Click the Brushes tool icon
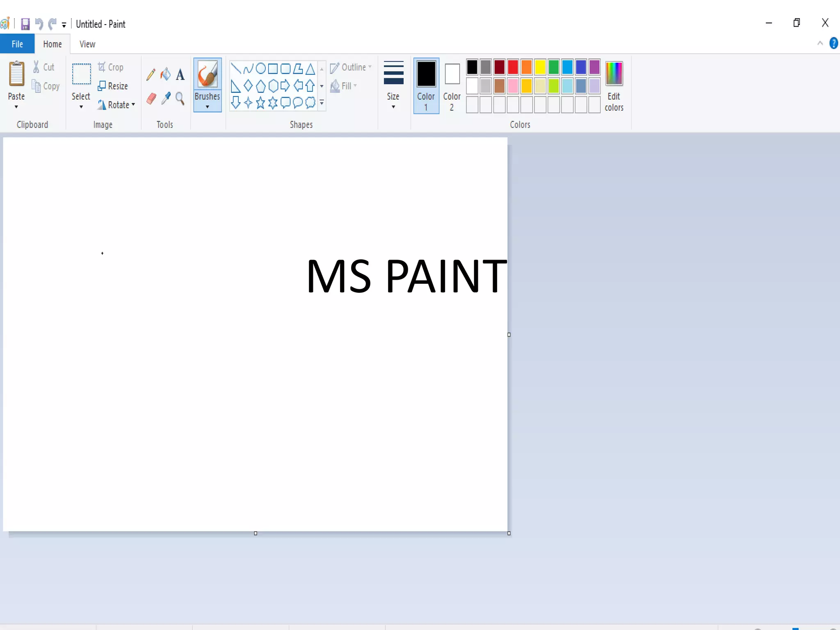Image resolution: width=840 pixels, height=630 pixels. pyautogui.click(x=208, y=74)
